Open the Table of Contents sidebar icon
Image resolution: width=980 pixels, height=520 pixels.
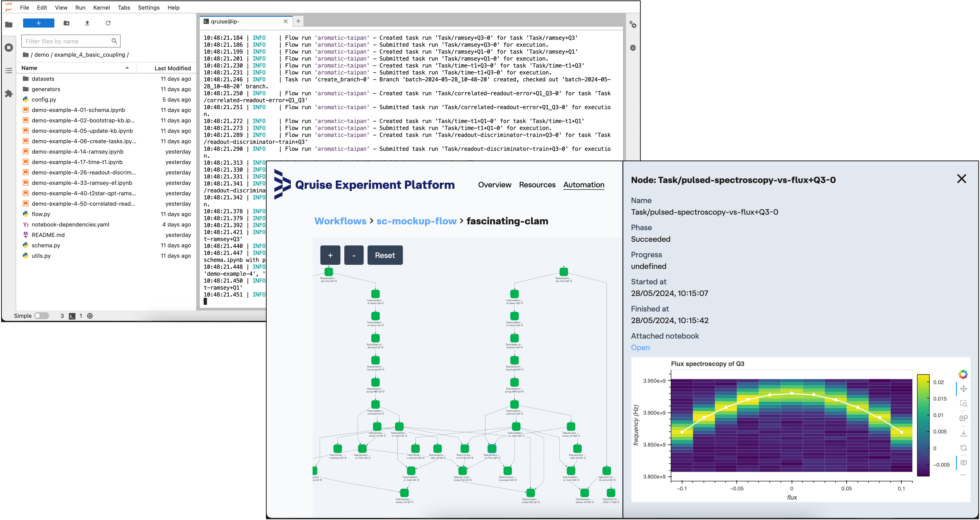(x=9, y=71)
